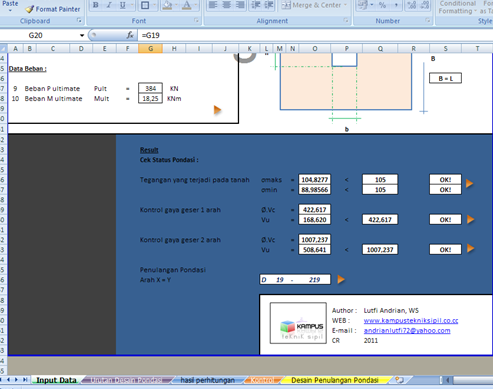
Task: Apply Comma Style format
Action: 396,5
